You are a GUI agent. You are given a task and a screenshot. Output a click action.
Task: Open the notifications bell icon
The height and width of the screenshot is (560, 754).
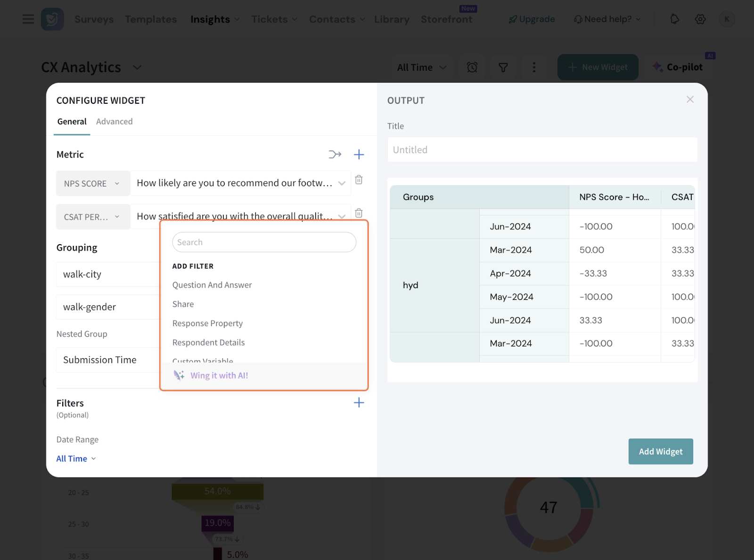[674, 19]
